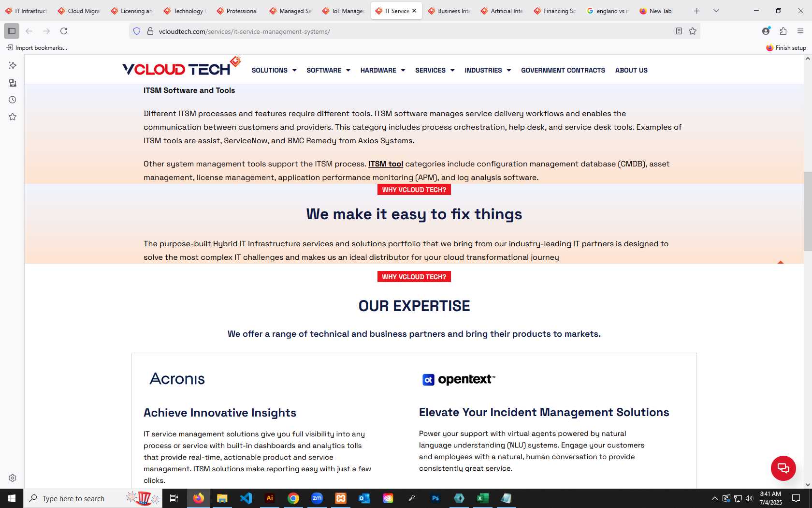
Task: Click Finish setup button
Action: [x=786, y=47]
